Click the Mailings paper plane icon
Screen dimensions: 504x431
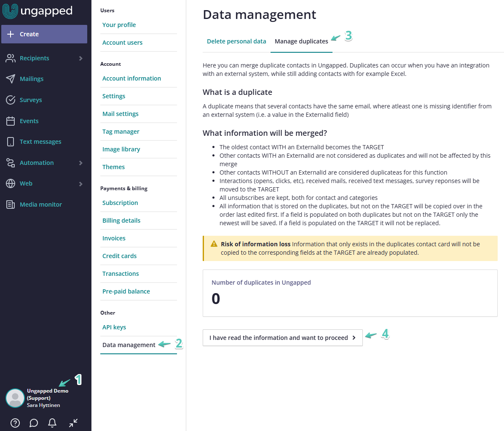click(11, 79)
